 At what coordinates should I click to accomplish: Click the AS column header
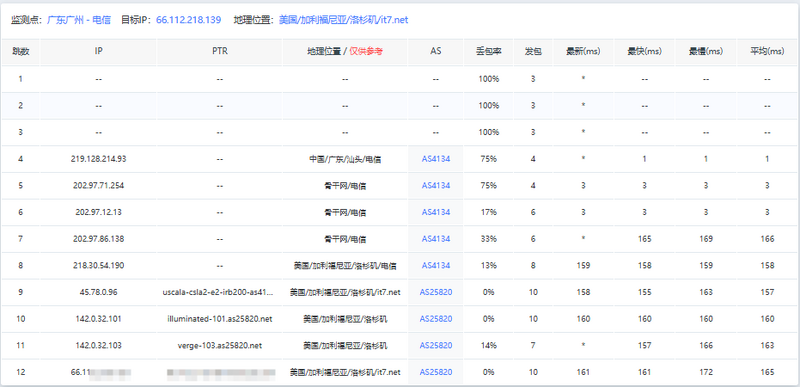point(436,51)
